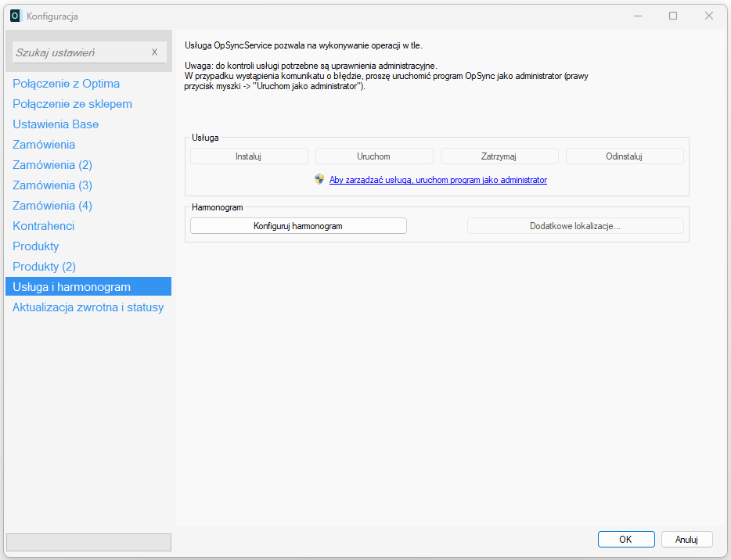Cancel with the Anuluj button
Viewport: 731px width, 560px height.
[x=686, y=539]
